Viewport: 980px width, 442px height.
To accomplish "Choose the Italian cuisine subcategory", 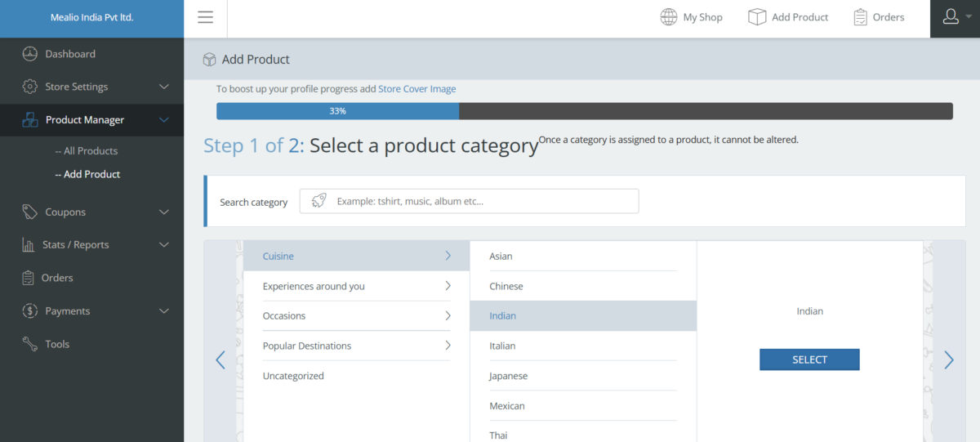I will pyautogui.click(x=502, y=346).
